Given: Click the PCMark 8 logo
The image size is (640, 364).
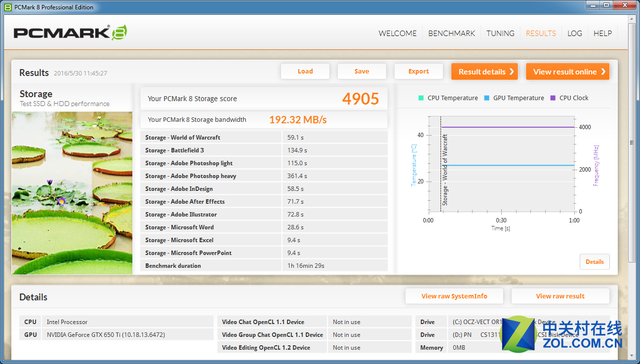Looking at the screenshot, I should coord(70,33).
